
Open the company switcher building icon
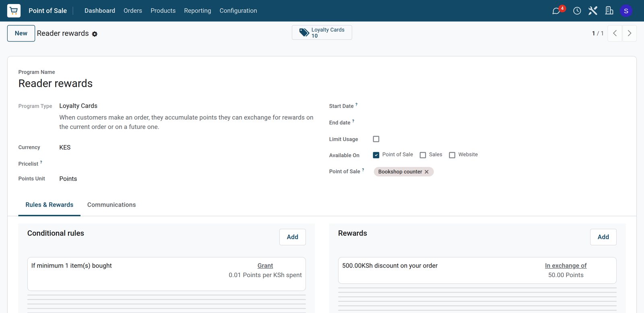pyautogui.click(x=609, y=11)
